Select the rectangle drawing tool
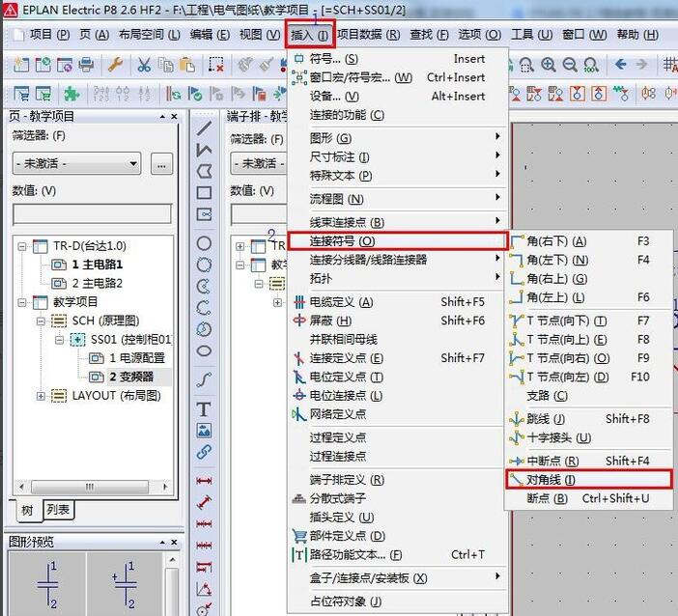The image size is (678, 616). [x=204, y=192]
